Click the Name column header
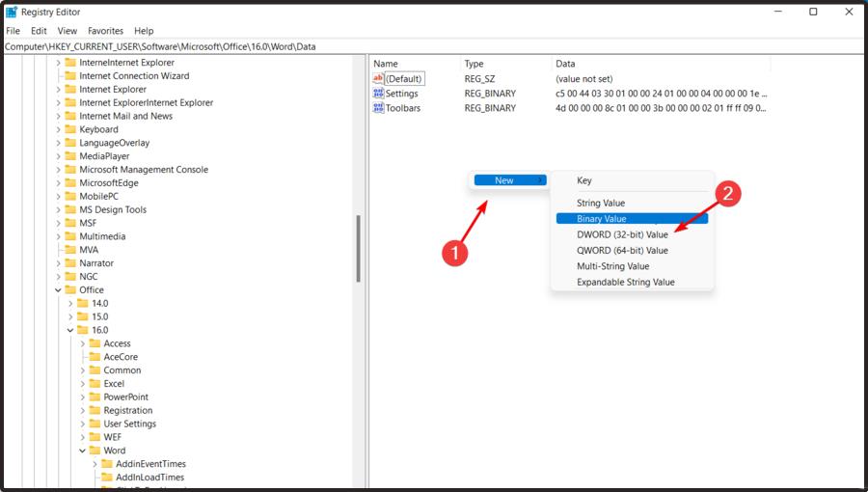The image size is (868, 492). 386,64
